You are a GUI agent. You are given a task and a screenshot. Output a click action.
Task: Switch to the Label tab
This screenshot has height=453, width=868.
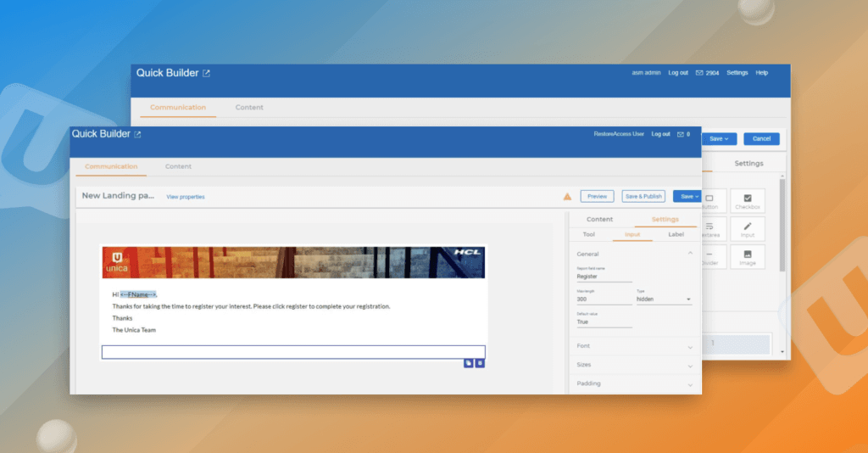point(676,234)
